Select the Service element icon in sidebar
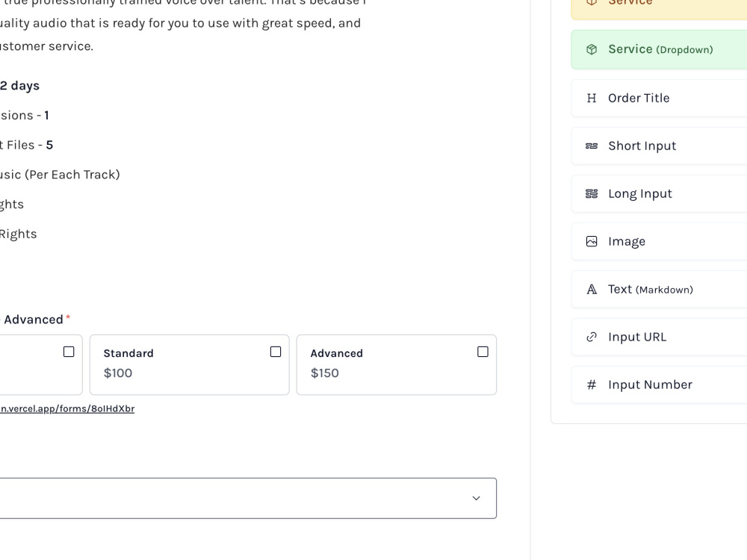 pyautogui.click(x=591, y=2)
